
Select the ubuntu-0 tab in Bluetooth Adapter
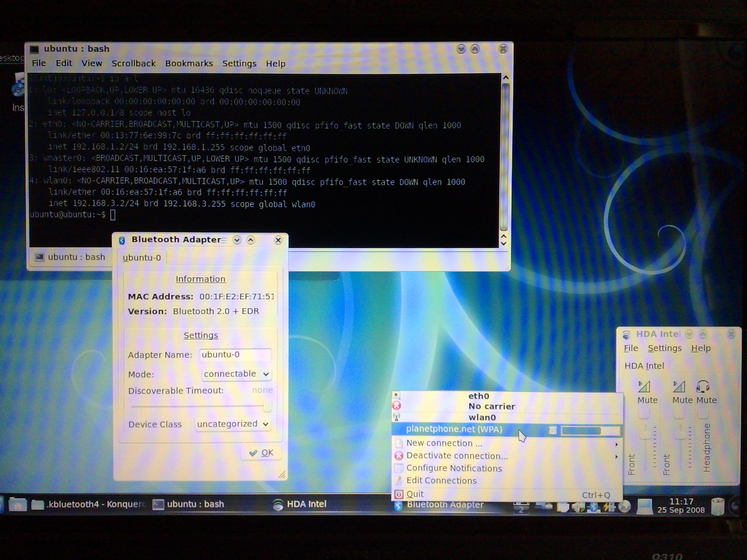pos(142,258)
